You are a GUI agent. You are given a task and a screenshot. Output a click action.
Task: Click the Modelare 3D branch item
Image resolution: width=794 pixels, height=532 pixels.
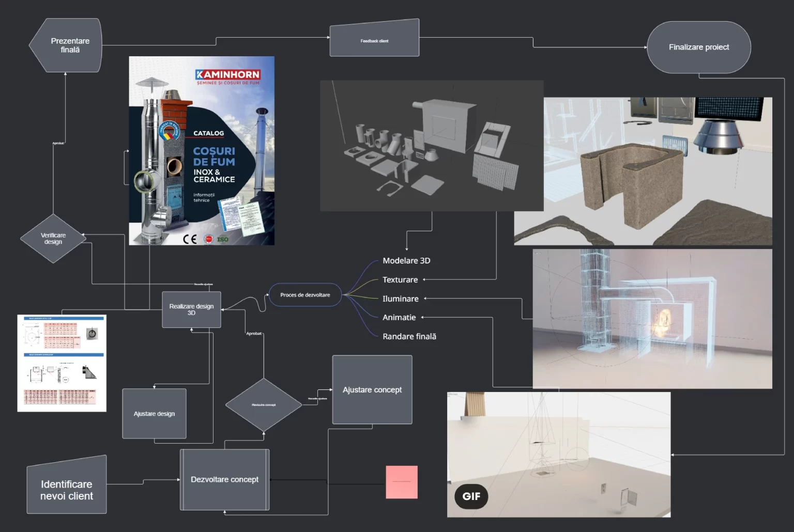(x=406, y=261)
